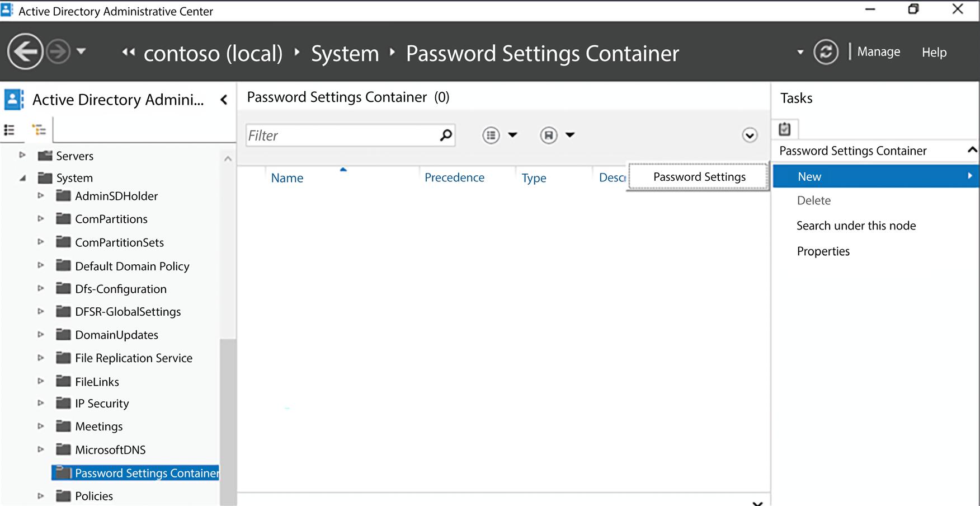Sort by Name column
Screen dimensions: 980x506
tap(287, 178)
